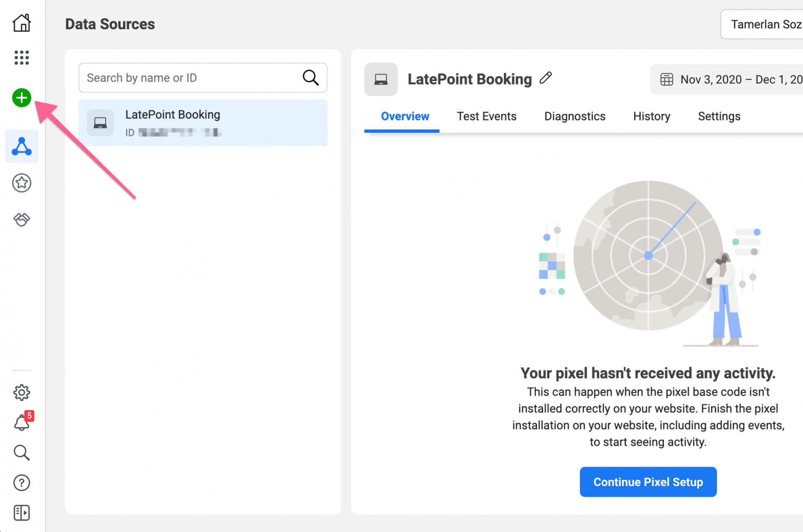The height and width of the screenshot is (532, 803).
Task: Open the gear settings icon
Action: tap(21, 392)
